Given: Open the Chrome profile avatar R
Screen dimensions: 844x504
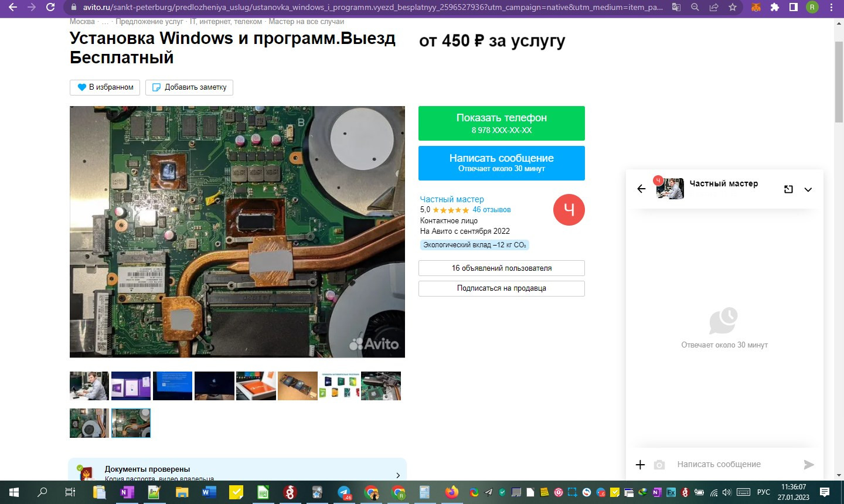Looking at the screenshot, I should [x=812, y=7].
